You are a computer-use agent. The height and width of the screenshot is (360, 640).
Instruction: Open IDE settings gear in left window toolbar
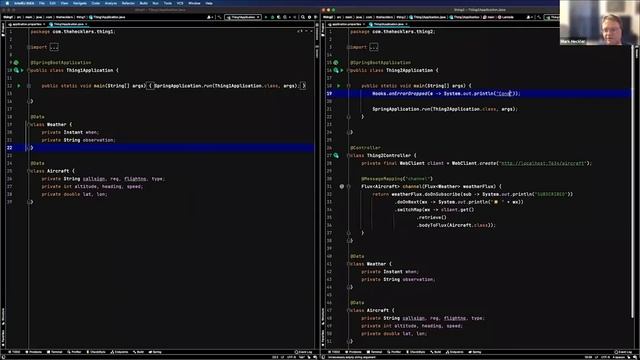point(309,17)
